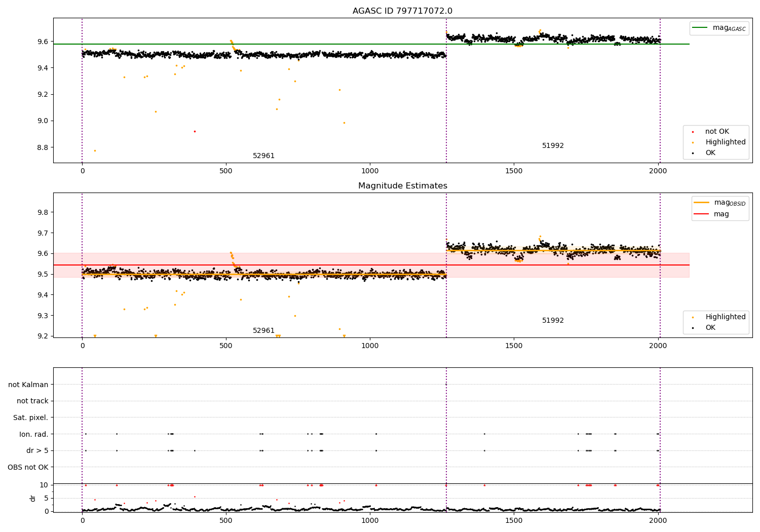The height and width of the screenshot is (532, 760).
Task: Click 'OK' in the Magnitude Estimates legend
Action: pyautogui.click(x=710, y=328)
